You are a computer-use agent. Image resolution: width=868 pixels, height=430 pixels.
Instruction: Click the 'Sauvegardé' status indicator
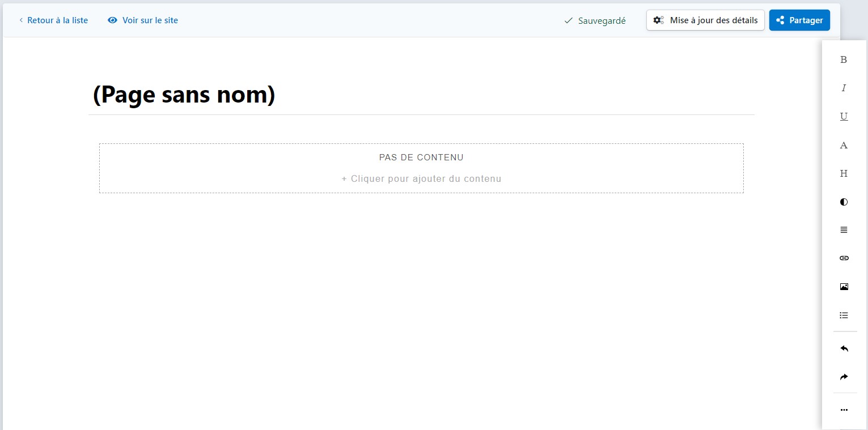595,20
